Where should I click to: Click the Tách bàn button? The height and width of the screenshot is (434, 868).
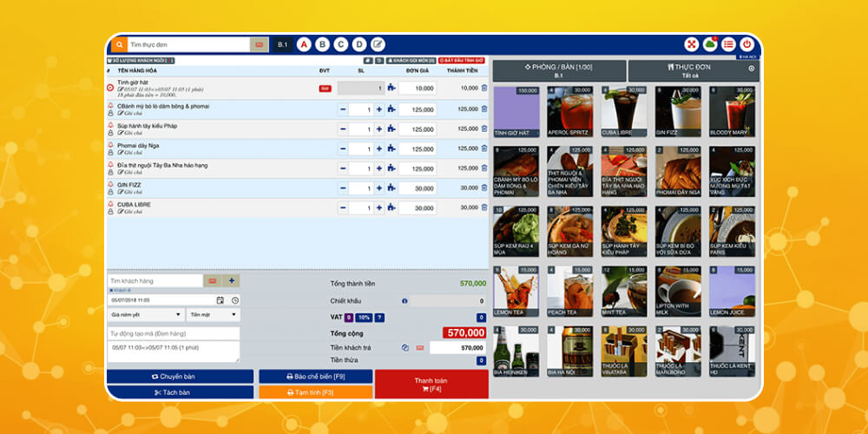180,392
